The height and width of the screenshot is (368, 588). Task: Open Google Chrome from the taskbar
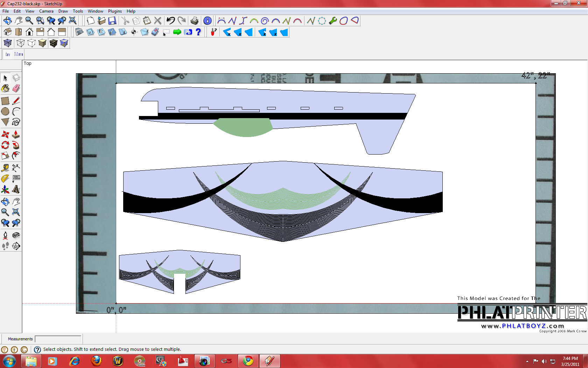(x=248, y=361)
